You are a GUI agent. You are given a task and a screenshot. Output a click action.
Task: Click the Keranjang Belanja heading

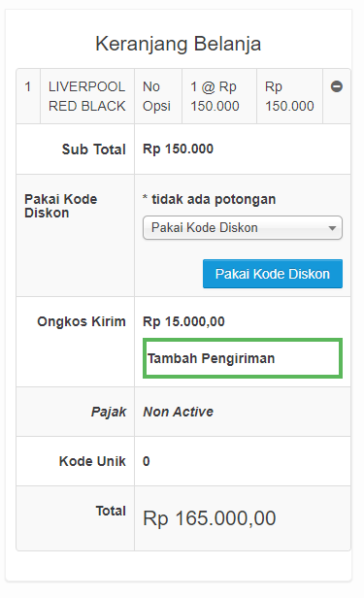[178, 44]
